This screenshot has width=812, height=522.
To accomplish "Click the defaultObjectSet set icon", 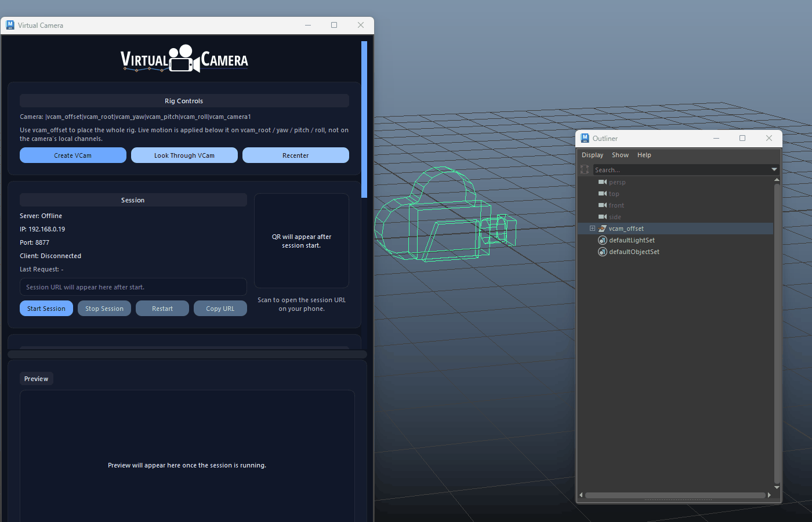I will [603, 252].
